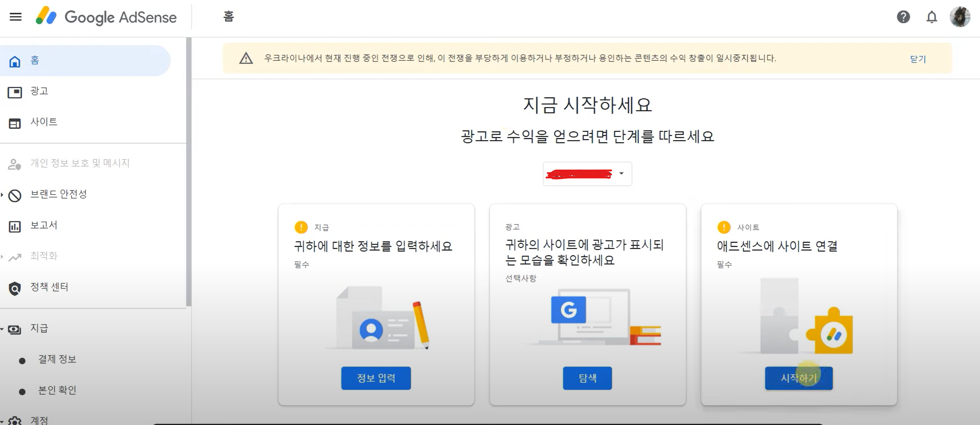The image size is (980, 425).
Task: Click the user profile avatar
Action: (960, 17)
